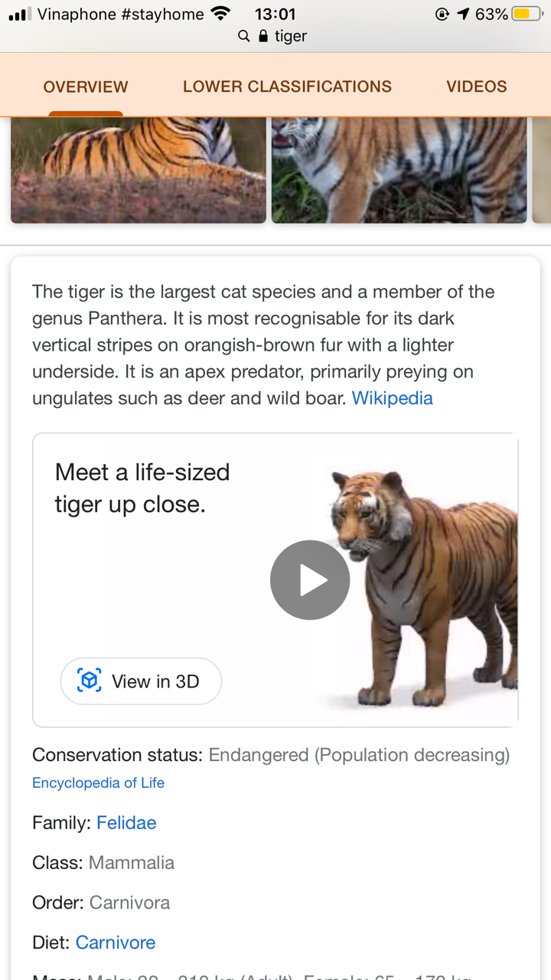Open the Encyclopedia of Life source link
The width and height of the screenshot is (551, 980).
tap(98, 782)
